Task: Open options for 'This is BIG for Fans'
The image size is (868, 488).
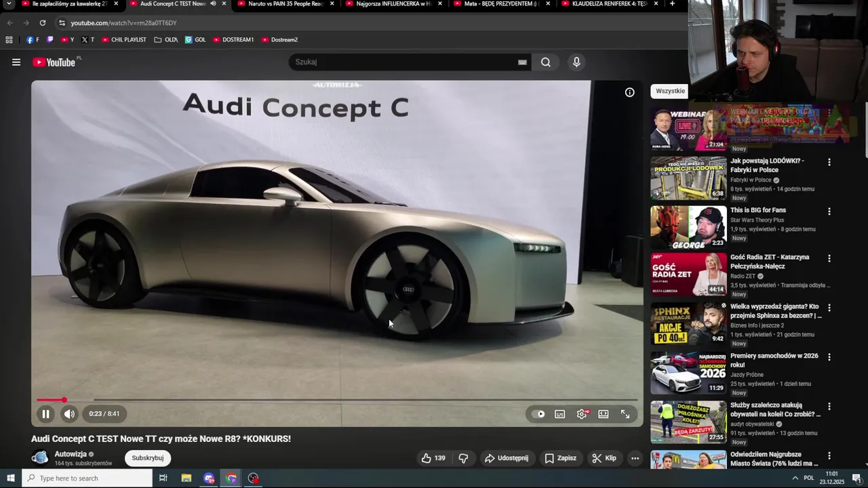Action: pyautogui.click(x=829, y=212)
